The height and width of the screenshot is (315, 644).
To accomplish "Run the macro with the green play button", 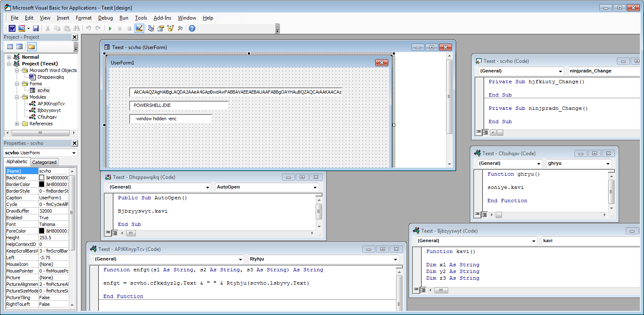I will [110, 28].
